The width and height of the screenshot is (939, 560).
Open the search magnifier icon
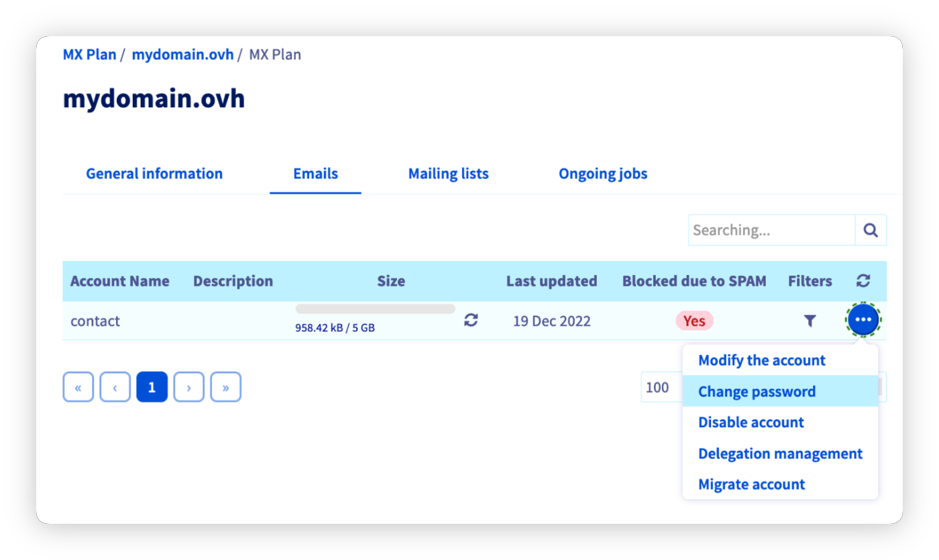[x=871, y=230]
